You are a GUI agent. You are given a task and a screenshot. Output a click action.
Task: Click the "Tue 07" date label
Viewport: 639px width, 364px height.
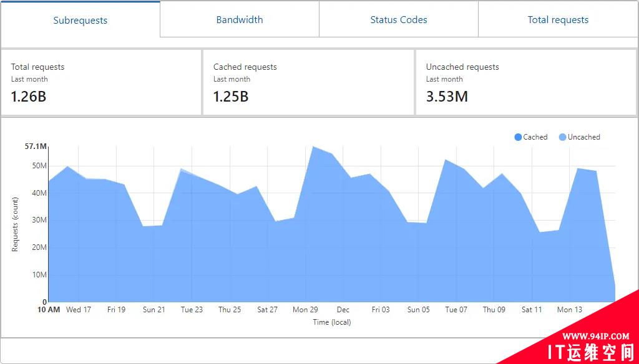[456, 309]
